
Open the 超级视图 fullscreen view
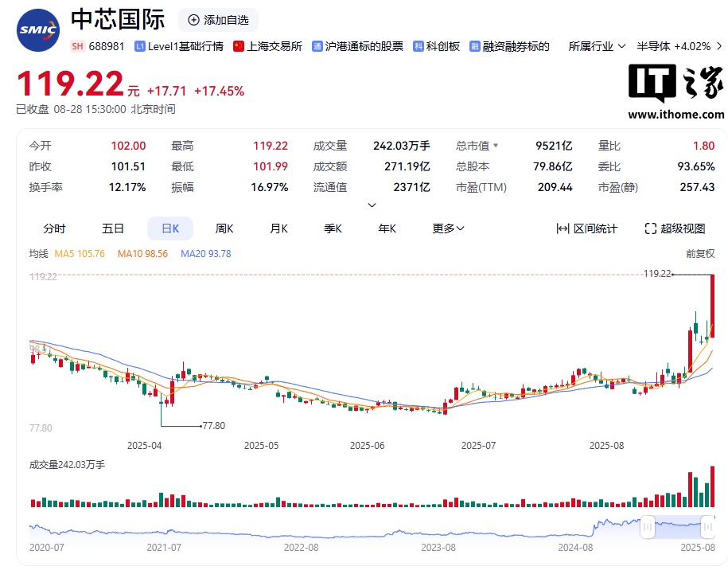[675, 228]
